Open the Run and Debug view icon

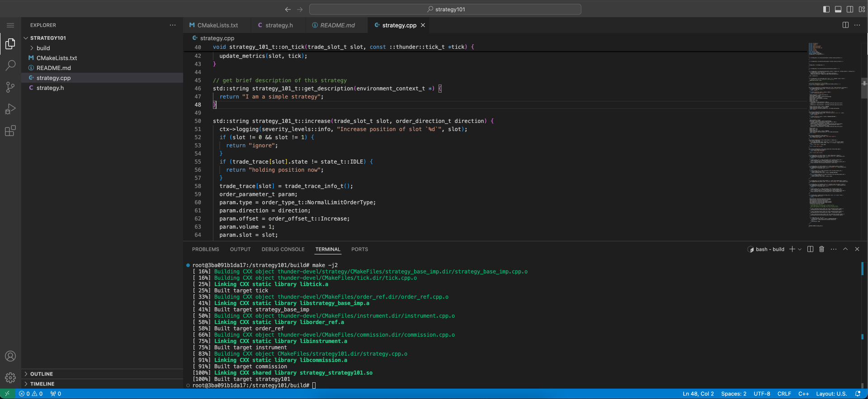(10, 109)
